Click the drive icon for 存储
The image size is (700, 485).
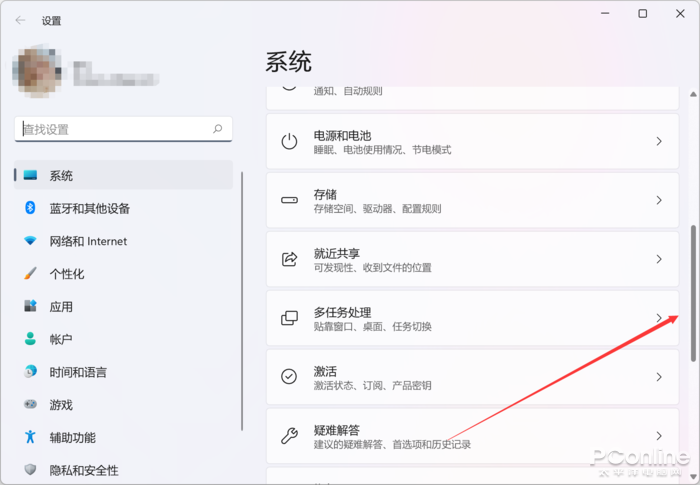tap(289, 200)
